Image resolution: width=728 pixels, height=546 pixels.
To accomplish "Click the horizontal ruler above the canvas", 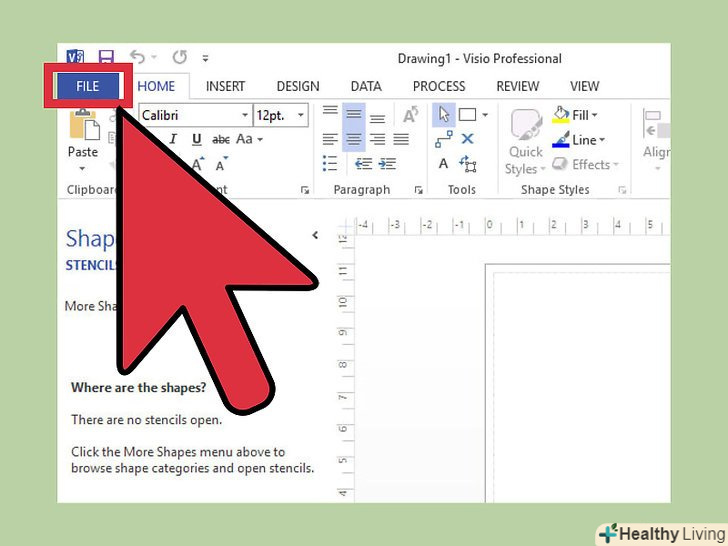I will tap(512, 225).
